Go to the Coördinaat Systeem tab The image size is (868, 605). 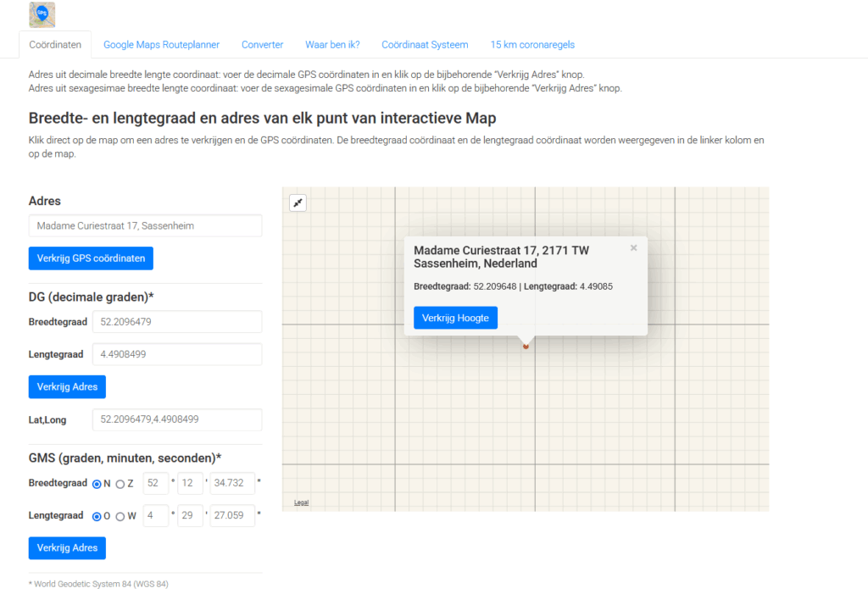pyautogui.click(x=424, y=45)
